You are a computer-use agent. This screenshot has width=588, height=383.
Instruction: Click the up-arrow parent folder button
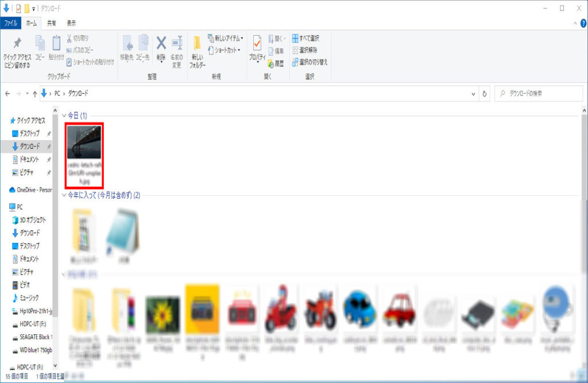35,93
